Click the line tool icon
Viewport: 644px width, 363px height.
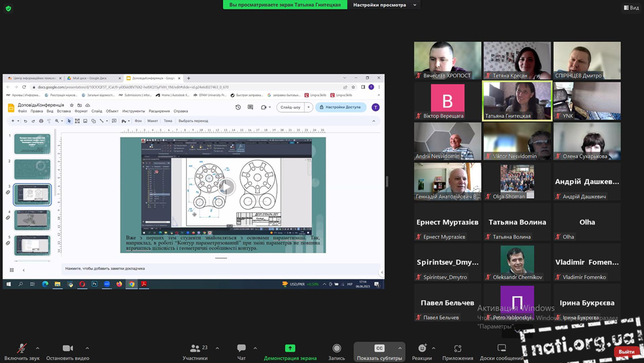(x=101, y=121)
